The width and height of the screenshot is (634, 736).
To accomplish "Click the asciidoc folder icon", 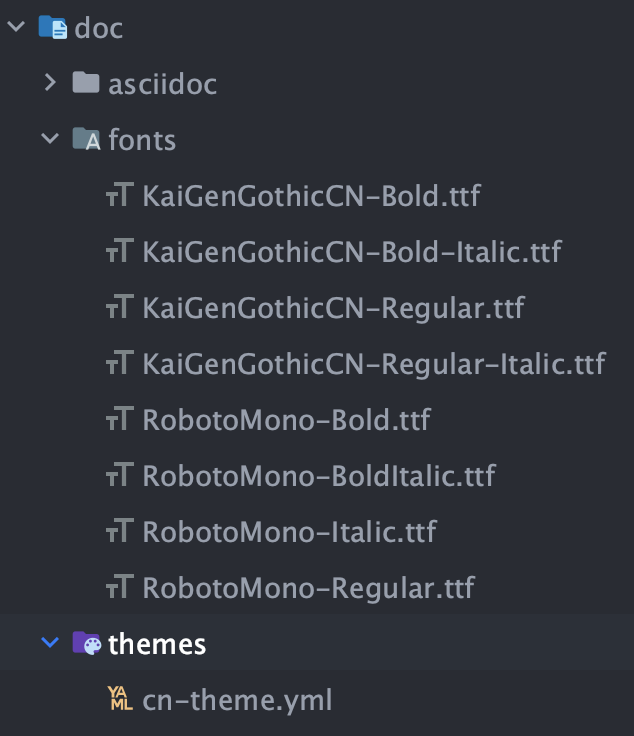I will tap(87, 83).
